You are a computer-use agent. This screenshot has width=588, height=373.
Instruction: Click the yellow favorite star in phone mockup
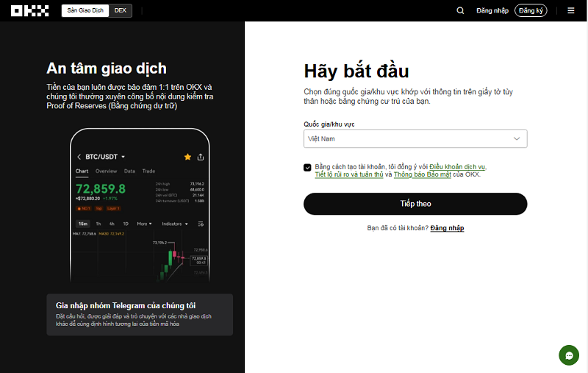(187, 157)
